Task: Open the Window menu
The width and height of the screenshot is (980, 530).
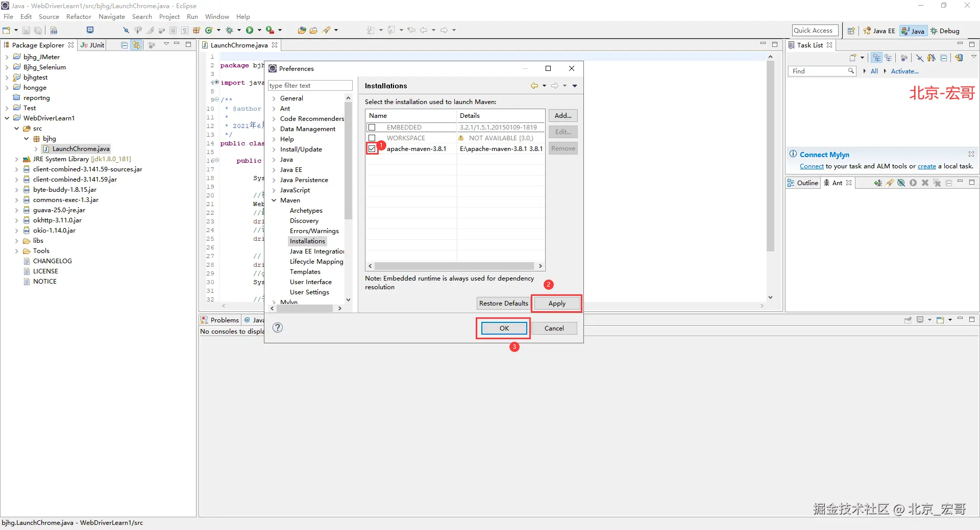Action: coord(217,16)
